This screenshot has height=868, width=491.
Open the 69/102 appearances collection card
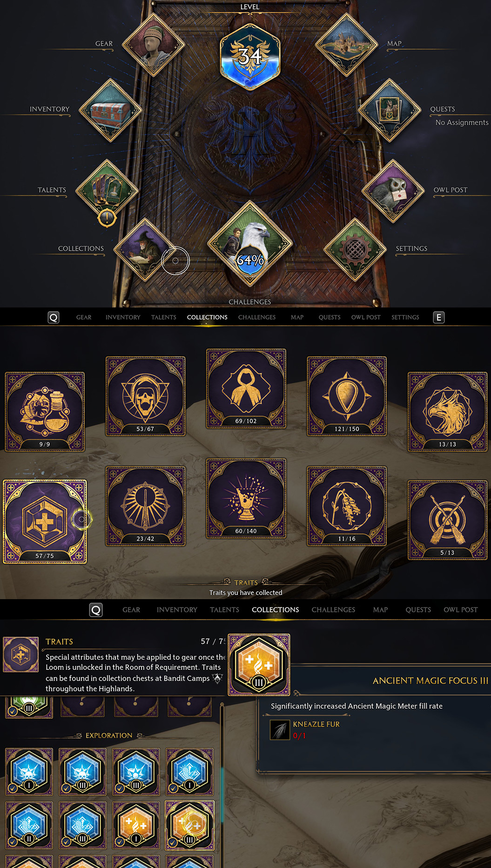[246, 388]
